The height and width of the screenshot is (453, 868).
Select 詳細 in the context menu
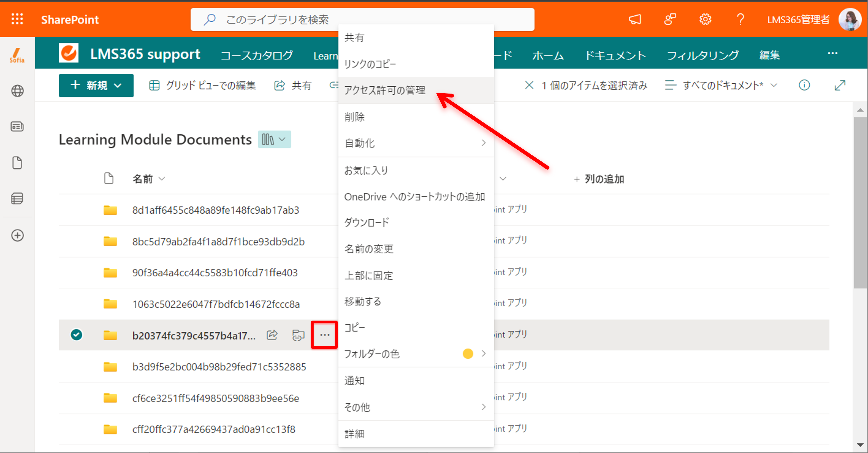click(x=416, y=434)
